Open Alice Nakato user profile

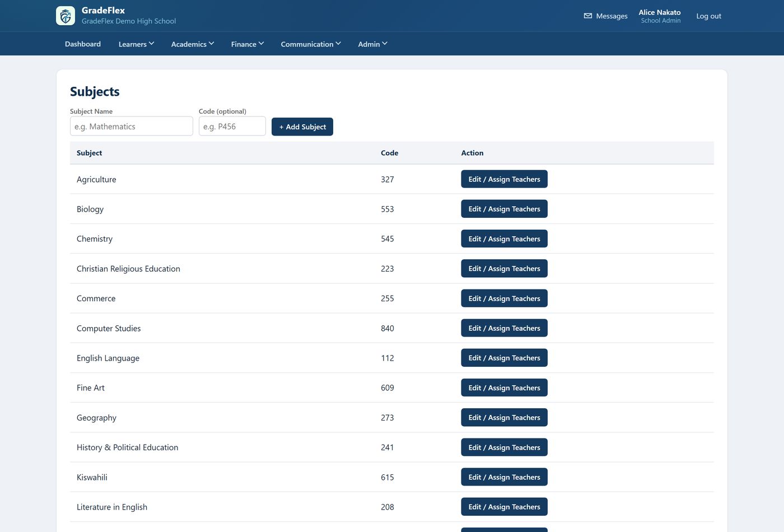tap(660, 16)
